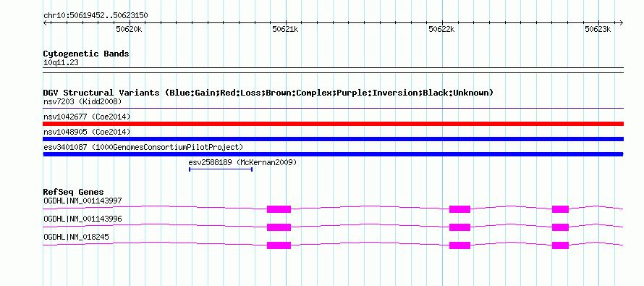The width and height of the screenshot is (644, 286).
Task: Click the short blue esv2588189 variant bar
Action: click(x=221, y=169)
